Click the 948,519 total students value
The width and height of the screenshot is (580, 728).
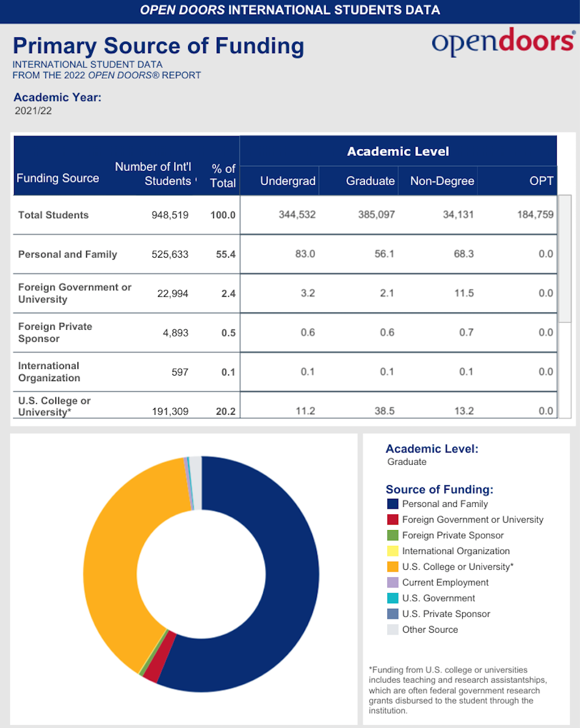pyautogui.click(x=170, y=215)
